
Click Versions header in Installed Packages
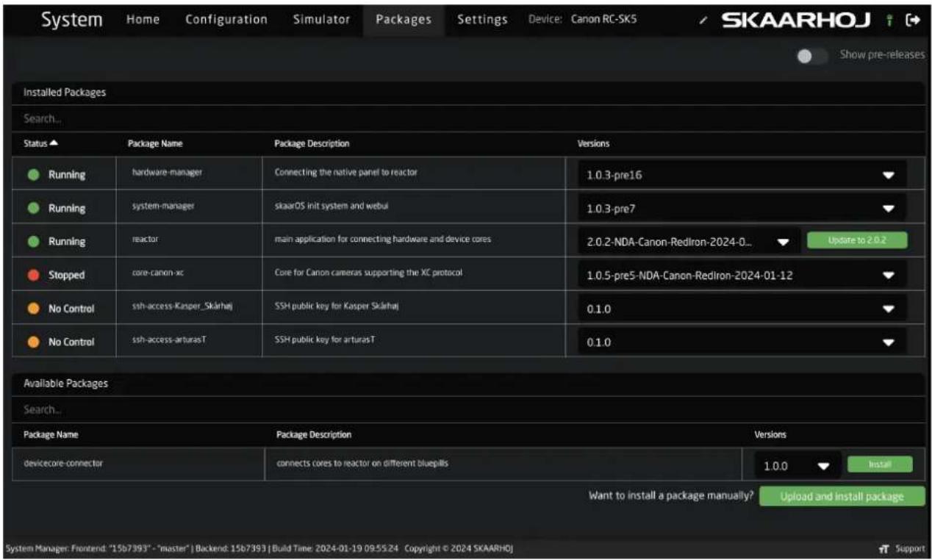coord(593,143)
